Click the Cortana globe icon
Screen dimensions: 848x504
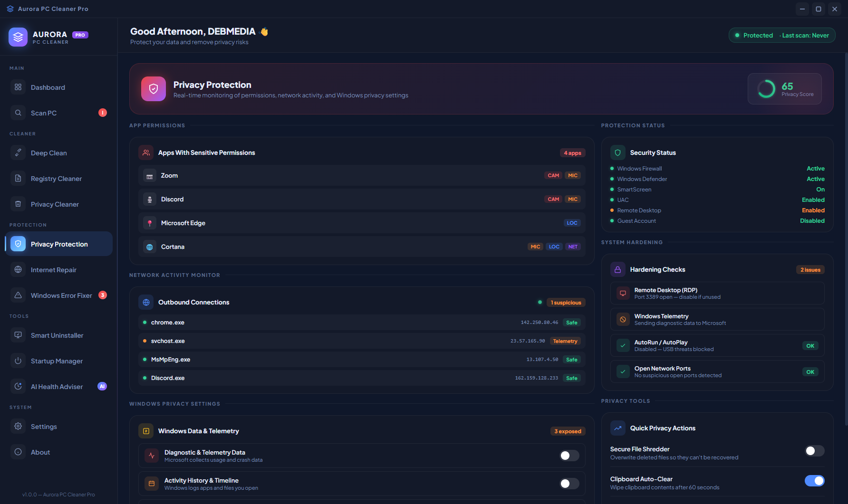(x=150, y=247)
